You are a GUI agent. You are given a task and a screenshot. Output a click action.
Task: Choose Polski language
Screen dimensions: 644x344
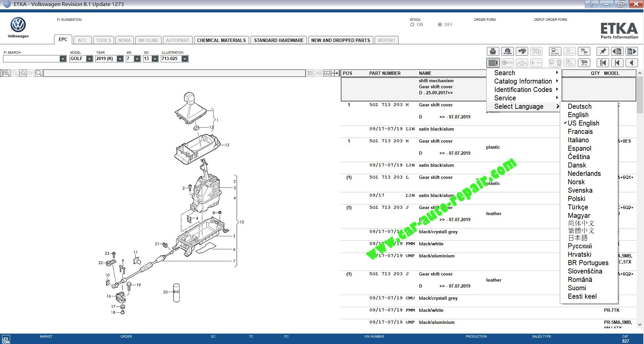[577, 199]
